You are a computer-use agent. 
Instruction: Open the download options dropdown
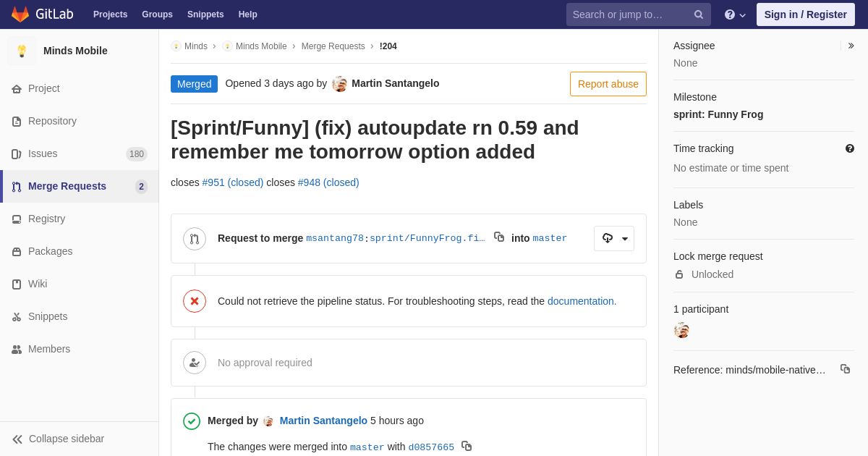pyautogui.click(x=614, y=239)
